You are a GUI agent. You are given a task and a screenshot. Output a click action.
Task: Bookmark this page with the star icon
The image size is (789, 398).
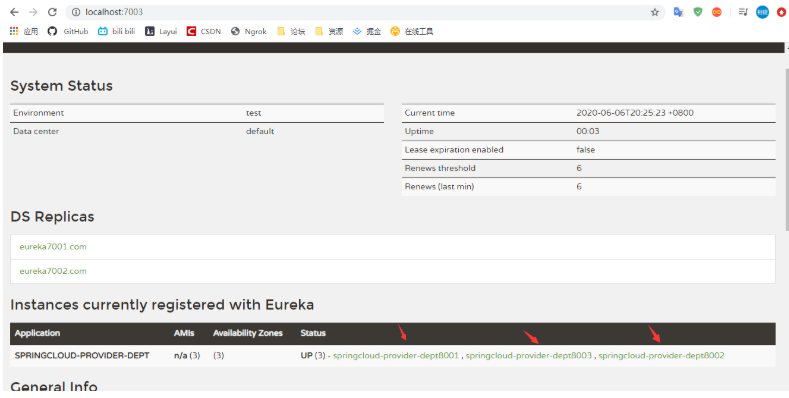pyautogui.click(x=655, y=13)
